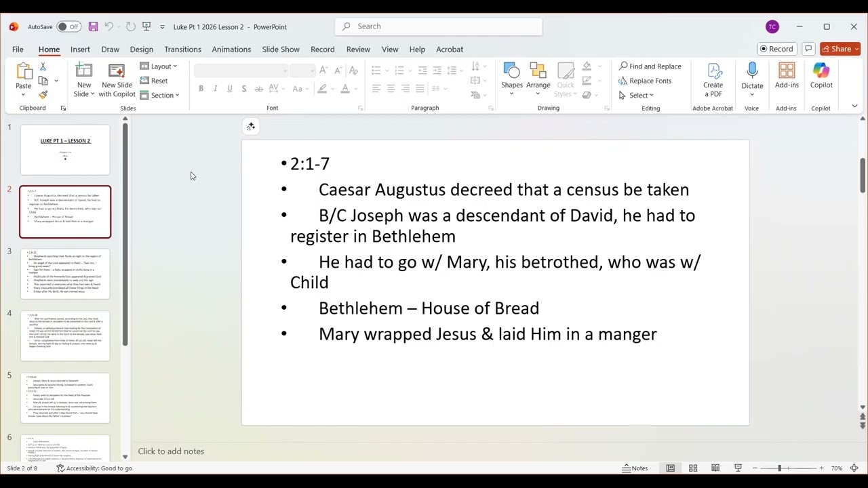Toggle Bold formatting
Viewport: 868px width, 488px height.
click(x=201, y=89)
